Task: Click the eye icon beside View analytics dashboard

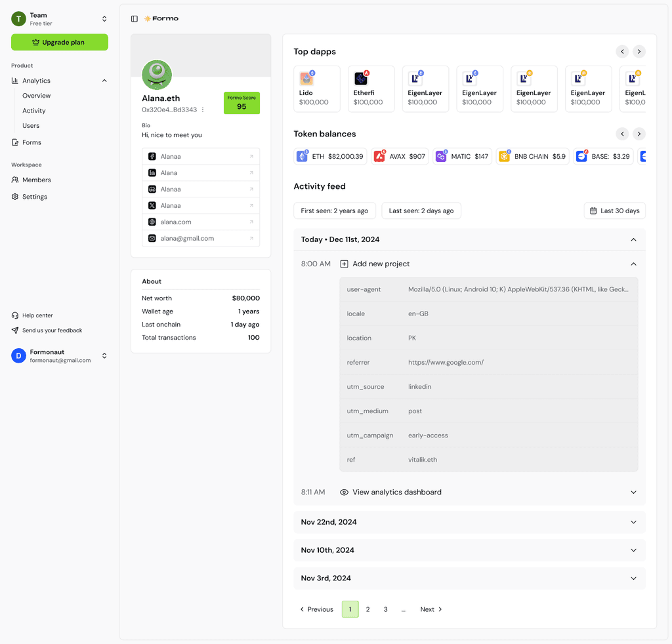Action: pyautogui.click(x=344, y=492)
